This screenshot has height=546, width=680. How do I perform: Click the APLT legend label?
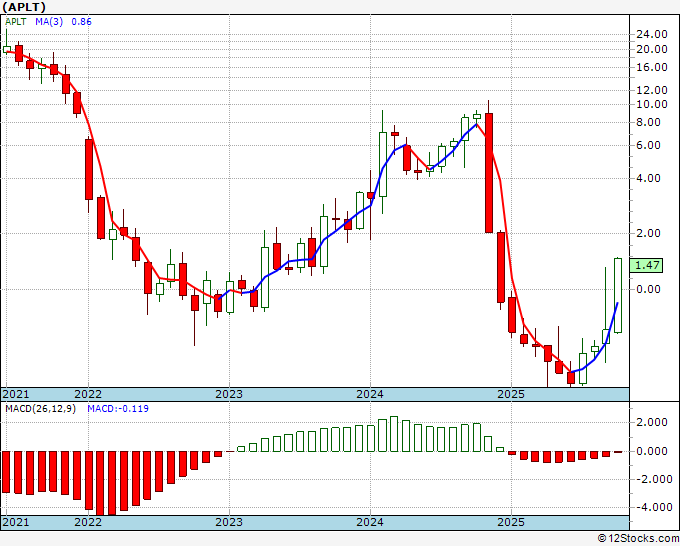pyautogui.click(x=16, y=22)
